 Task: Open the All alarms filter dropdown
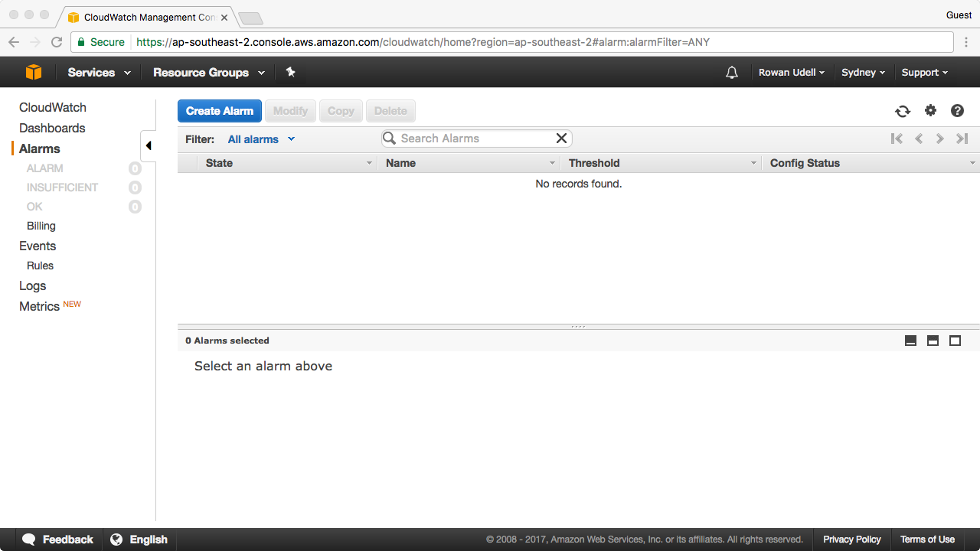[261, 139]
